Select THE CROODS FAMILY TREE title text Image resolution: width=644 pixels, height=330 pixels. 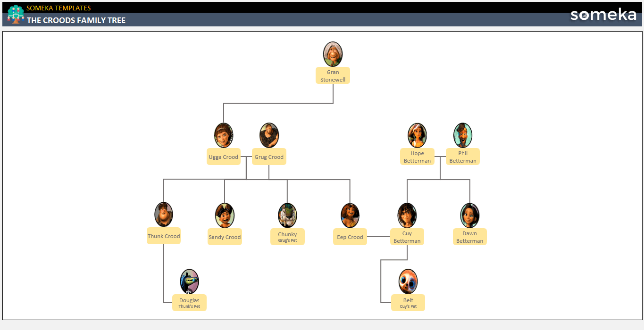pos(76,20)
